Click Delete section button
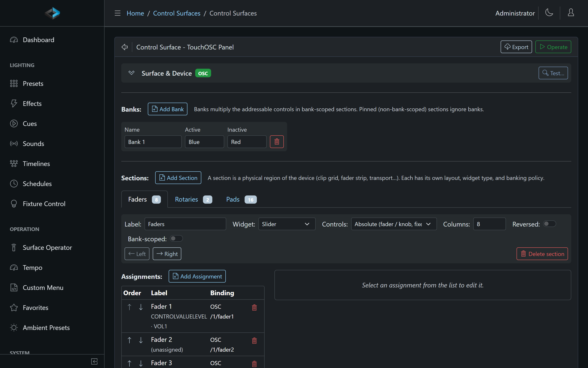Screen dimensions: 588x368 pyautogui.click(x=542, y=254)
